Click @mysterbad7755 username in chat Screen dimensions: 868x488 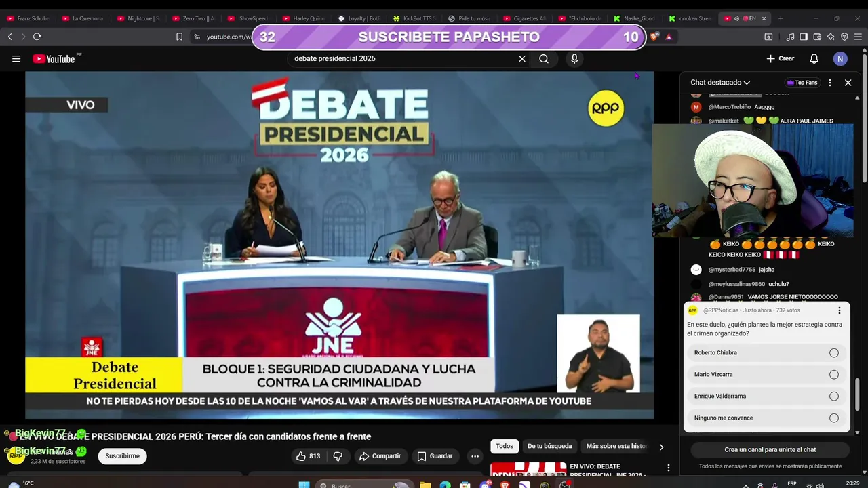tap(732, 270)
